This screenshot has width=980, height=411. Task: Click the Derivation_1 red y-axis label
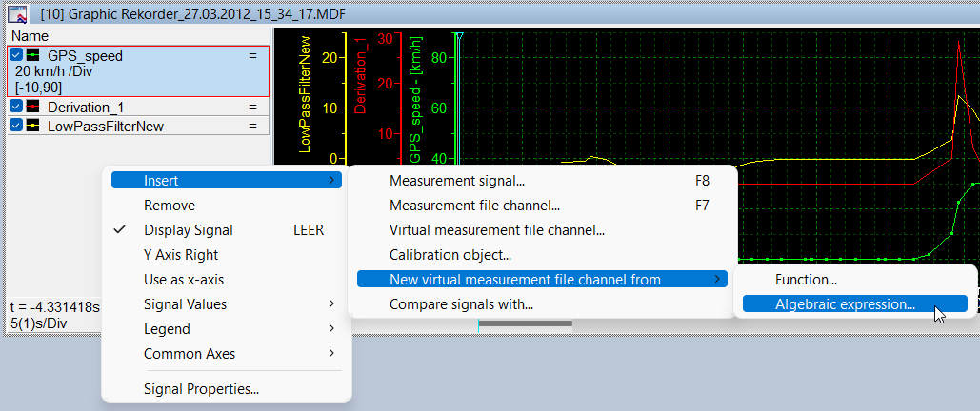(361, 73)
